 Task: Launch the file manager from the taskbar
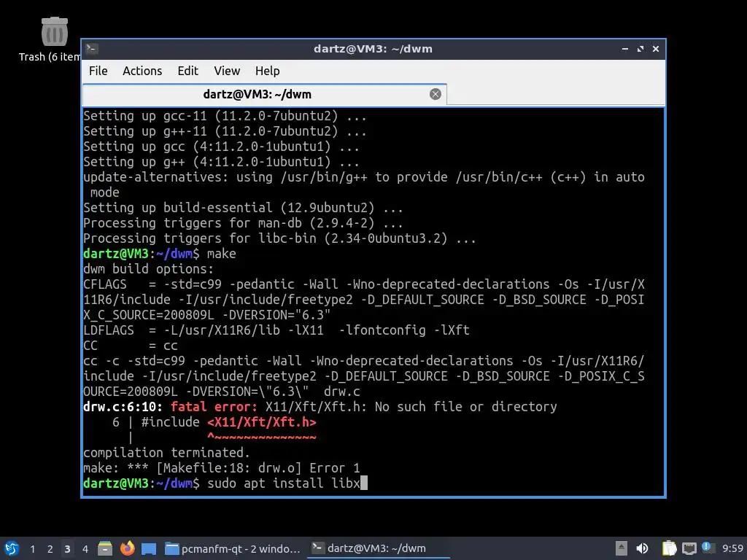pyautogui.click(x=105, y=548)
